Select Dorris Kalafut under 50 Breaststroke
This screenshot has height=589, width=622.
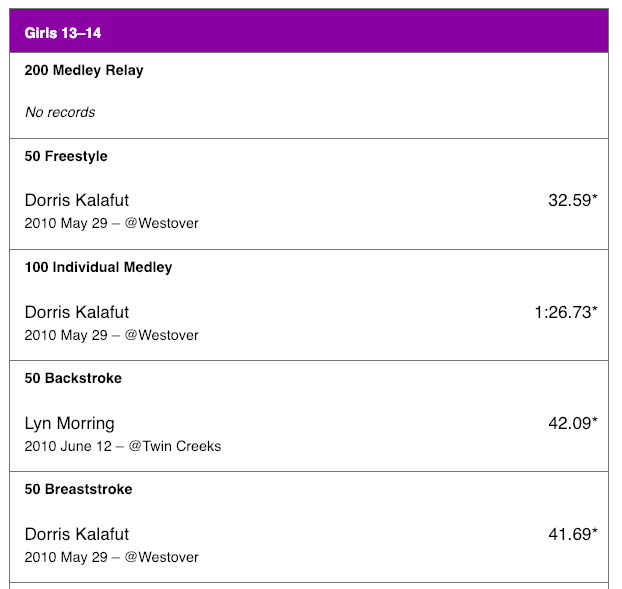pyautogui.click(x=77, y=534)
